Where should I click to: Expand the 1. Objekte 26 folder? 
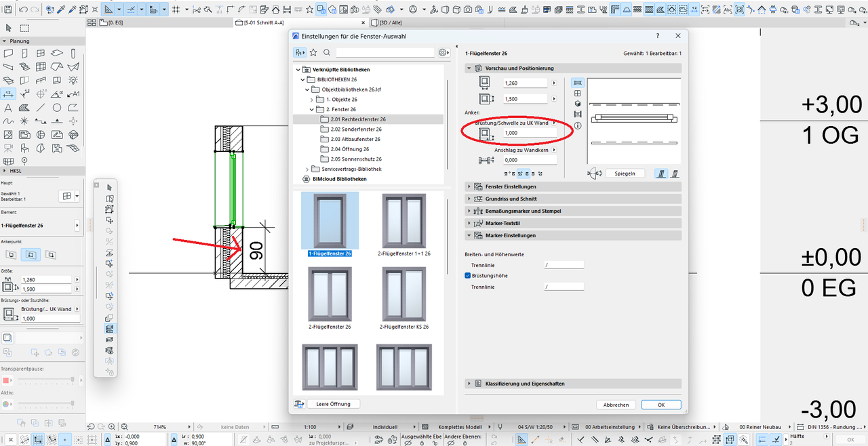coord(311,99)
